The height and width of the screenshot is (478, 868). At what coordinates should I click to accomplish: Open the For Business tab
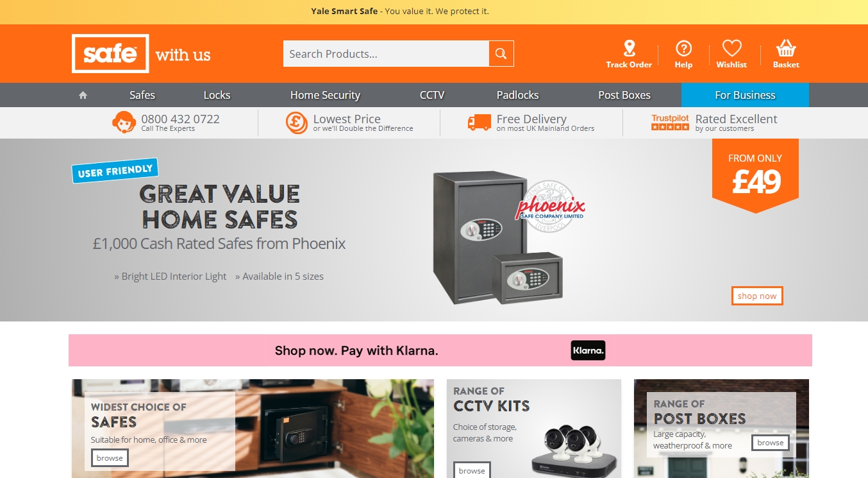point(745,95)
